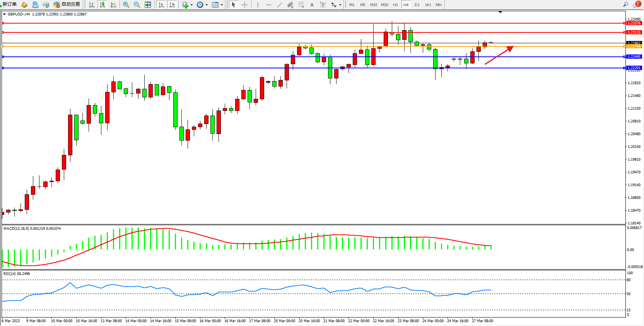The height and width of the screenshot is (326, 644).
Task: Expand the indicators list dropdown arrow
Action: point(191,5)
